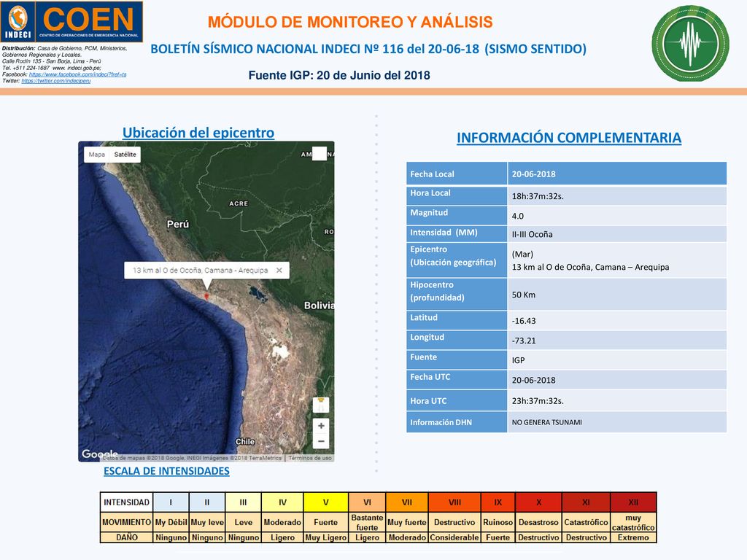Screen dimensions: 747x560
Task: Click the green seismograph wave icon
Action: pyautogui.click(x=690, y=43)
